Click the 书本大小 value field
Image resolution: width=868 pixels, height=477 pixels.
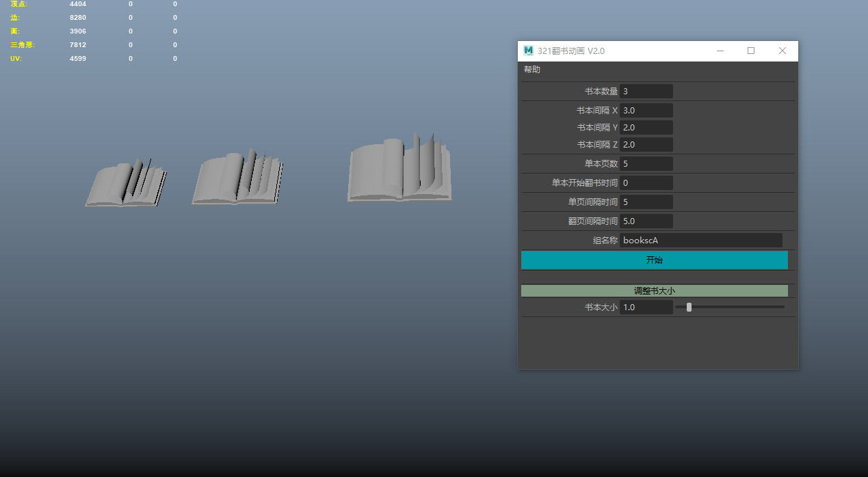tap(646, 308)
